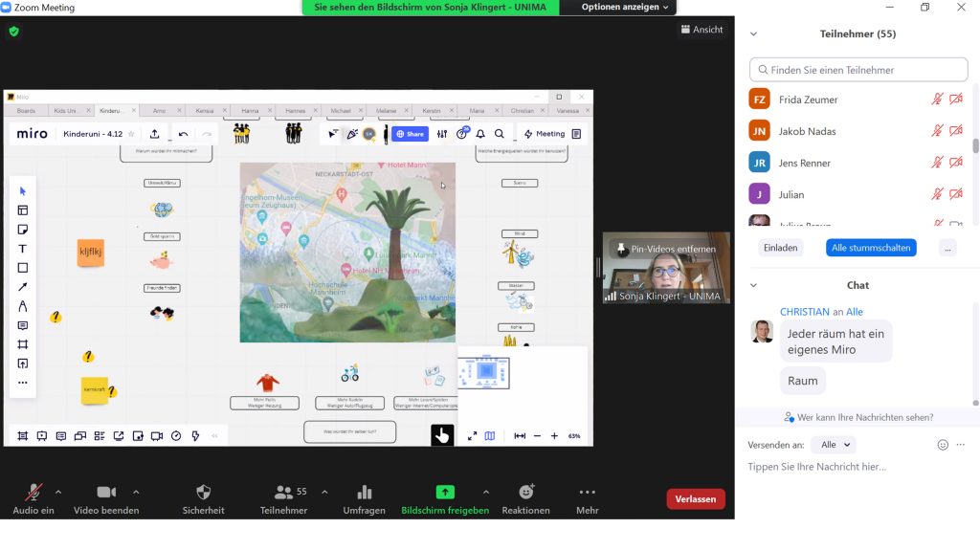Image resolution: width=980 pixels, height=551 pixels.
Task: Click the Miro reactions party popper icon
Action: point(352,134)
